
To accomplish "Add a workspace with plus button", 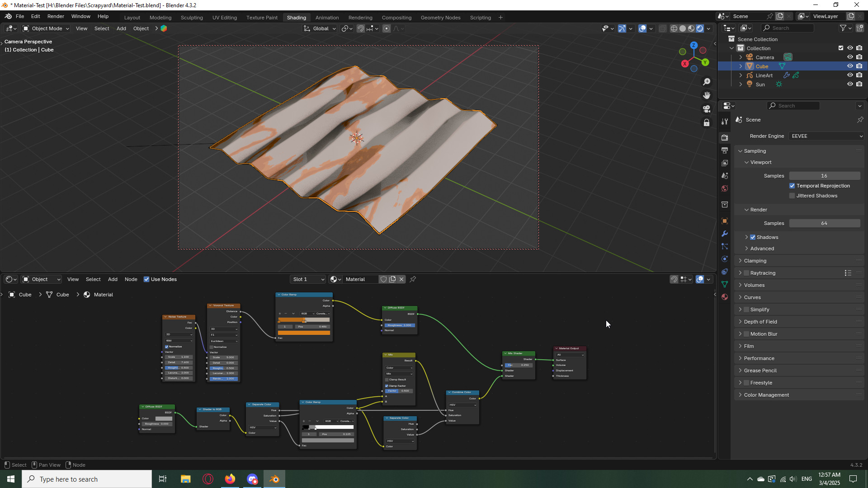I will coord(500,18).
